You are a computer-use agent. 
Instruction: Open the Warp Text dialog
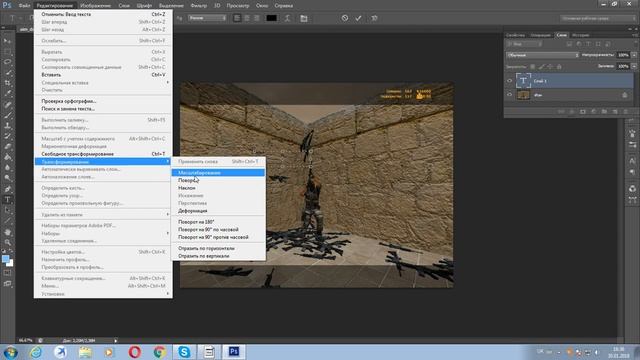pos(287,18)
